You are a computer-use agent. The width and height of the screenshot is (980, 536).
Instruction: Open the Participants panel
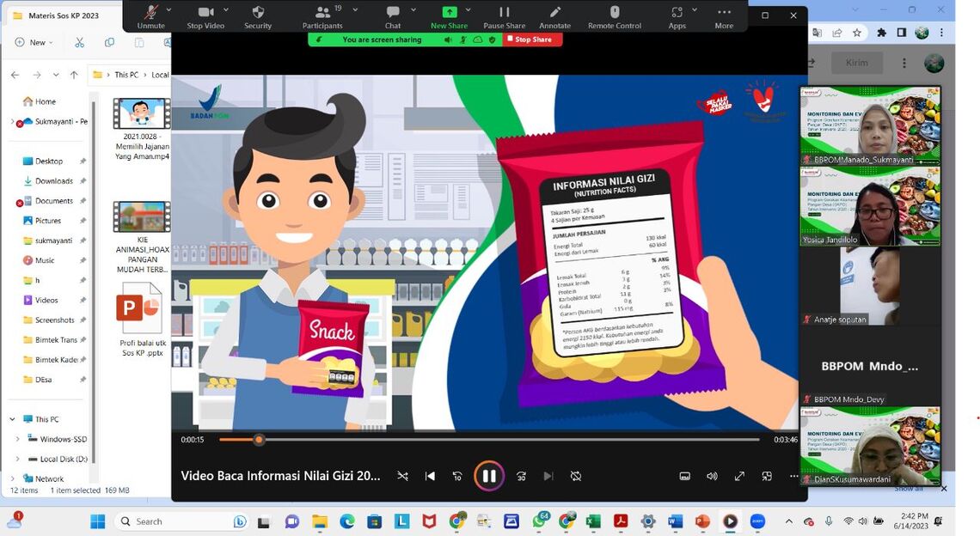tap(322, 15)
